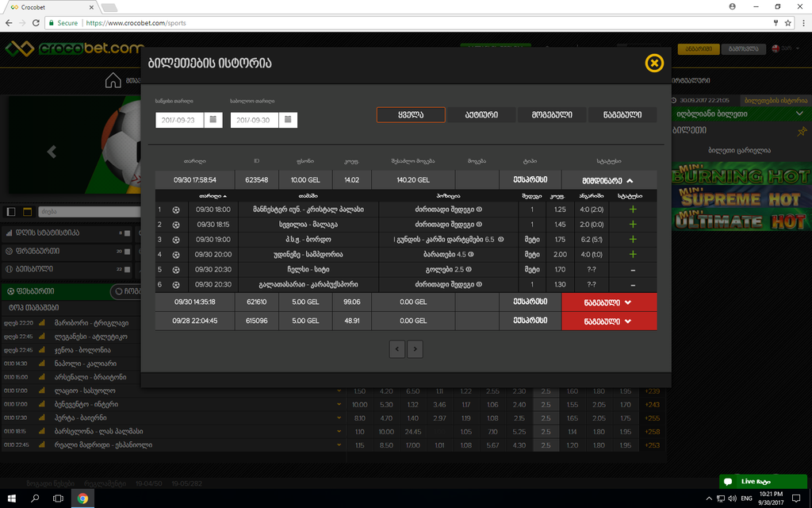Screen dimensions: 812x508
Task: Click the Crocobet.com logo
Action: pos(74,48)
